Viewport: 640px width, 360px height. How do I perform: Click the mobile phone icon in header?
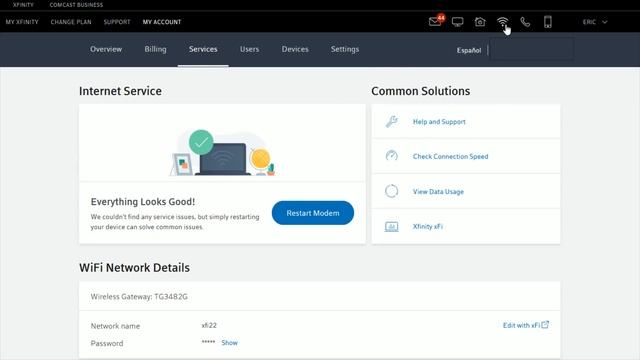pyautogui.click(x=548, y=22)
